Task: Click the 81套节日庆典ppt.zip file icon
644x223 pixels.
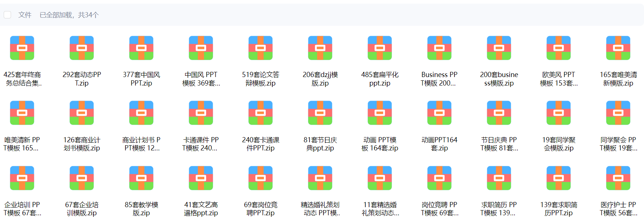Action: tap(320, 113)
